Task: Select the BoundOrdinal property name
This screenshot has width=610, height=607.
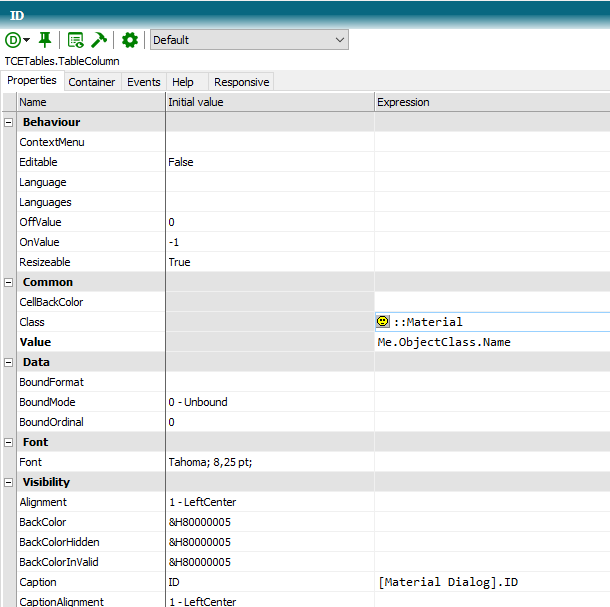Action: [51, 422]
